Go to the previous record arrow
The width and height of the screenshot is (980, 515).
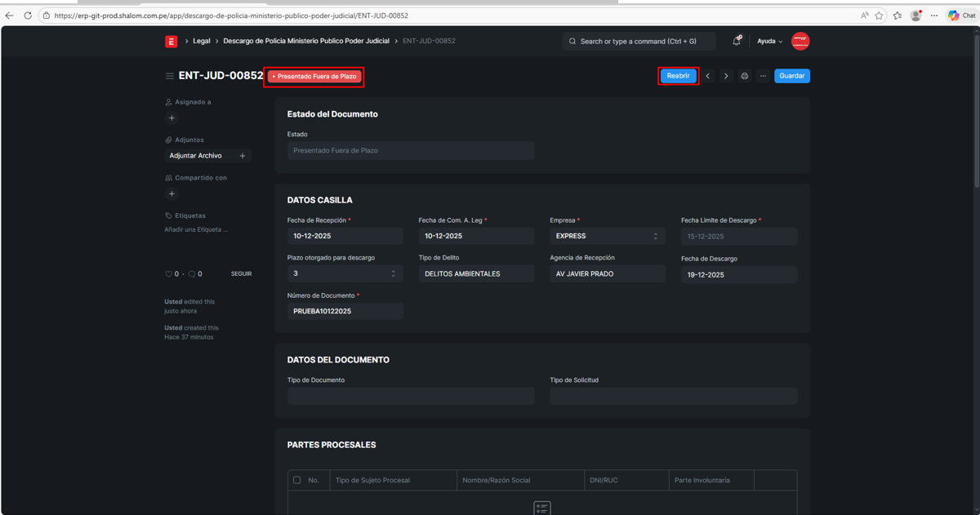[708, 76]
